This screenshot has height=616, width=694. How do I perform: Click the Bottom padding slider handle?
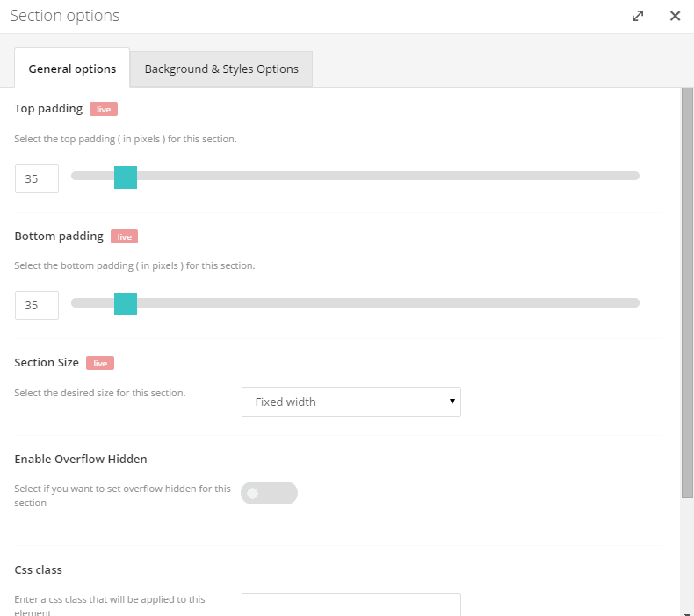click(126, 304)
